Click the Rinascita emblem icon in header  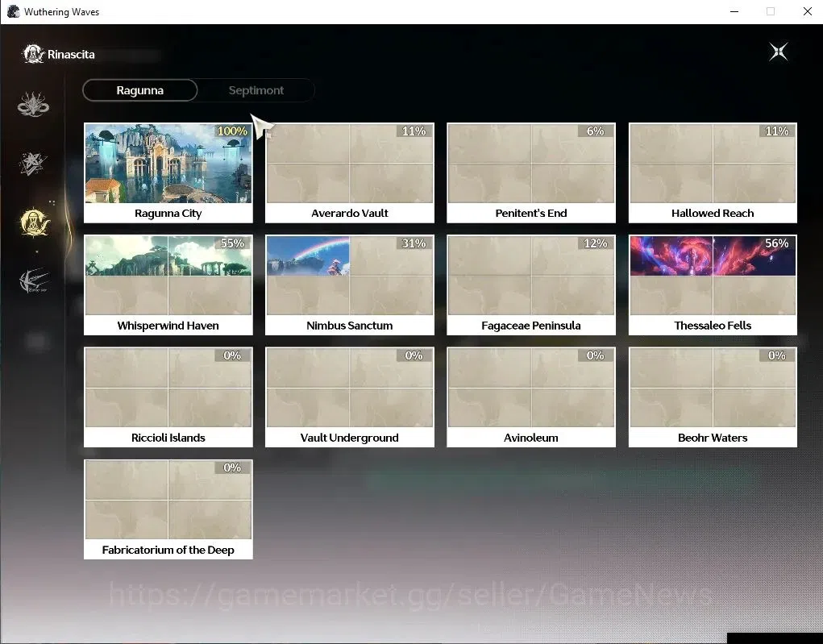[34, 53]
